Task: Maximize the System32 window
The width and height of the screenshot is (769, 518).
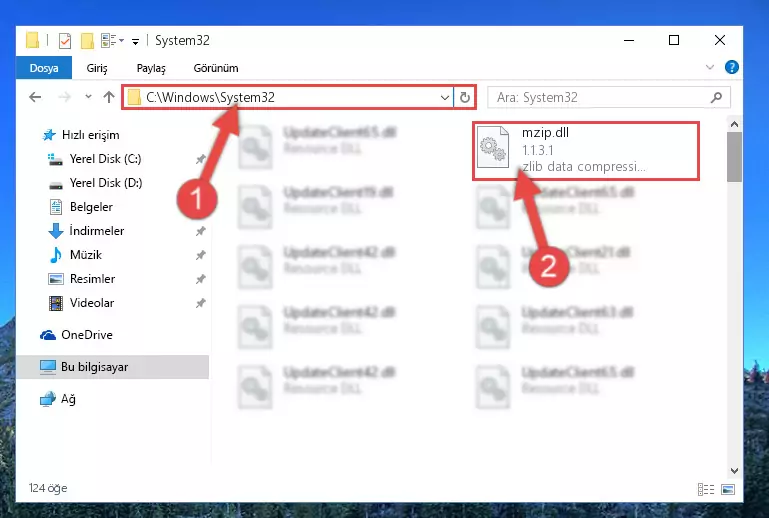Action: coord(674,40)
